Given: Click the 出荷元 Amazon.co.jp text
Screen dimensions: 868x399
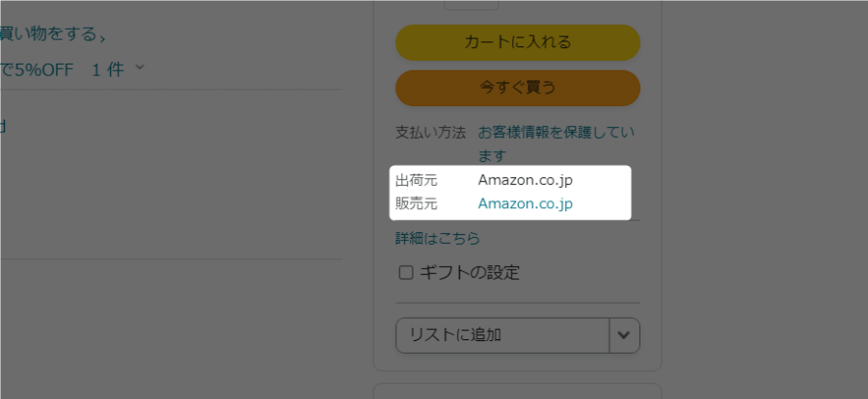Looking at the screenshot, I should tap(526, 180).
